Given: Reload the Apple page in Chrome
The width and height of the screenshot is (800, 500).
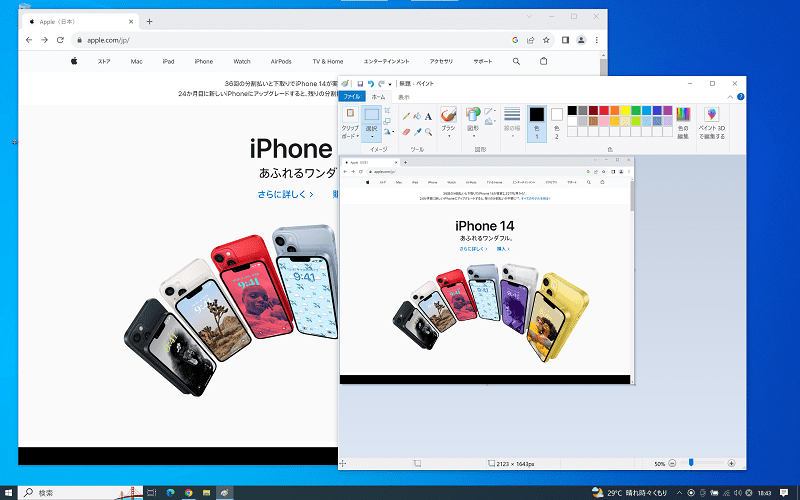Looking at the screenshot, I should click(x=60, y=40).
